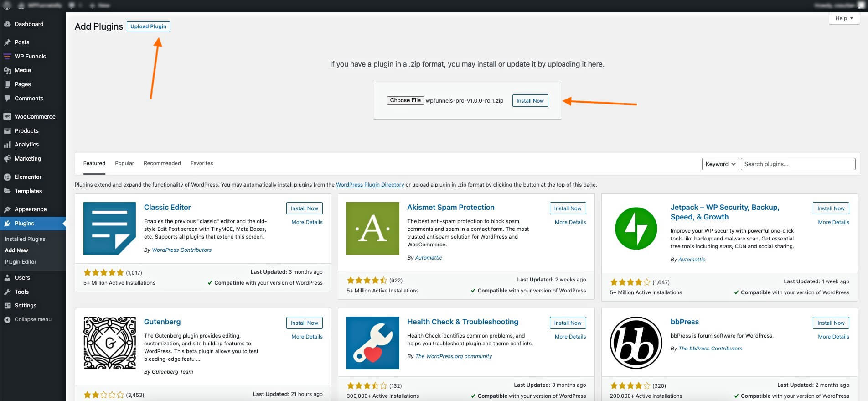Viewport: 868px width, 401px height.
Task: Open the WordPress Contributors author link
Action: coord(181,250)
